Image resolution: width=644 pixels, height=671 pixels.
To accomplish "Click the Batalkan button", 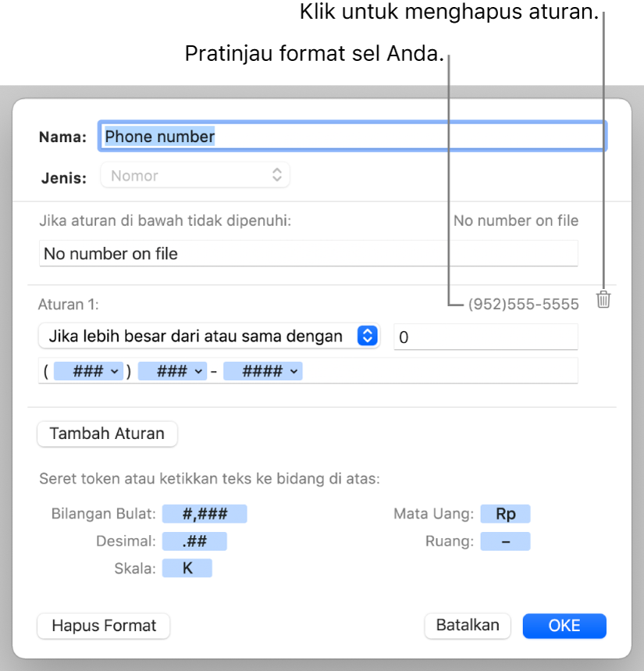I will click(x=468, y=625).
